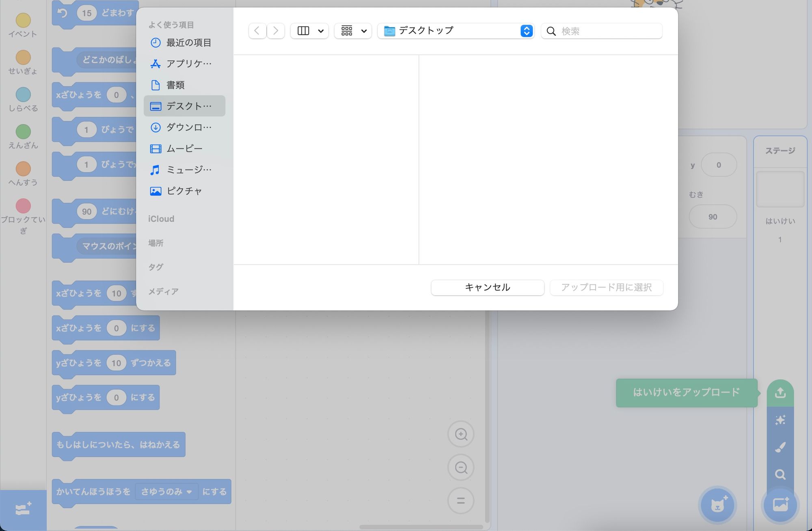Click inside the 検索 search field
The image size is (812, 531).
pos(601,30)
